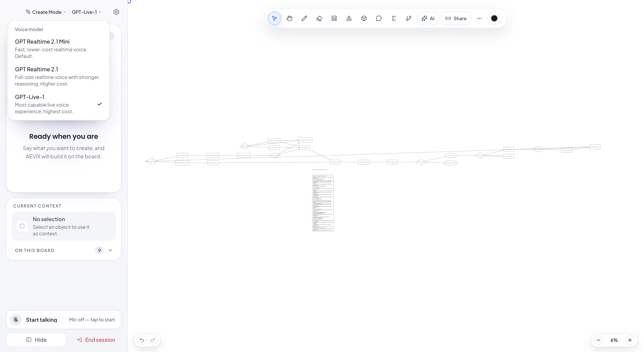Click the board item count badge 9
644x352 pixels.
[x=99, y=250]
